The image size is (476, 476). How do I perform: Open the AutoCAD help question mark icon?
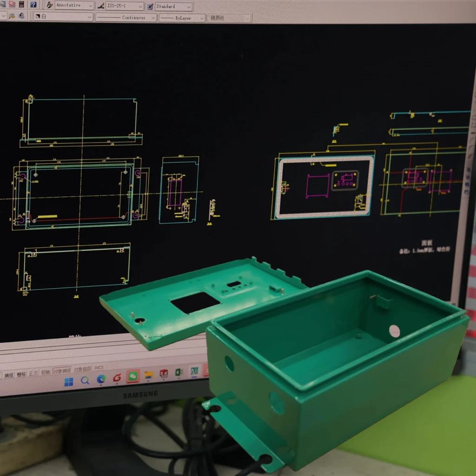point(33,5)
